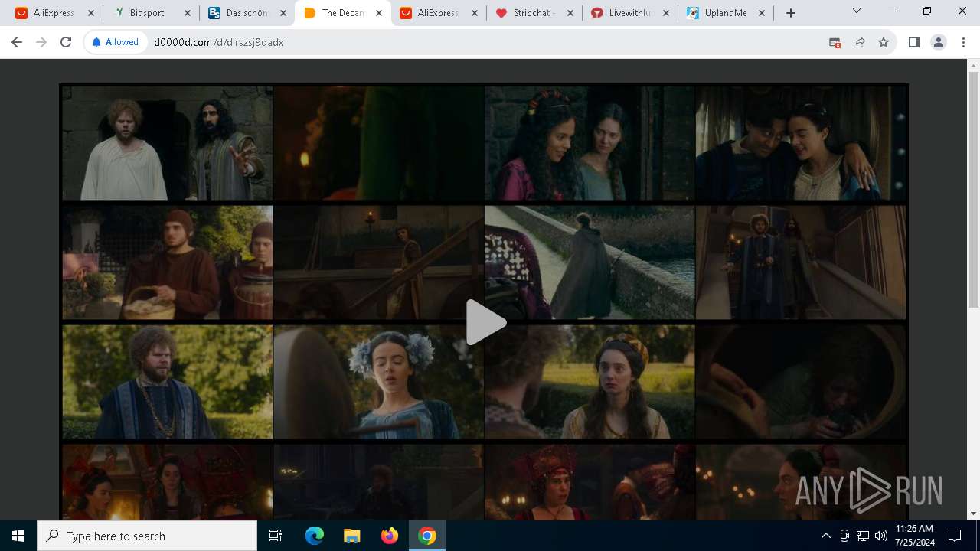
Task: Reload the current page
Action: coord(66,42)
